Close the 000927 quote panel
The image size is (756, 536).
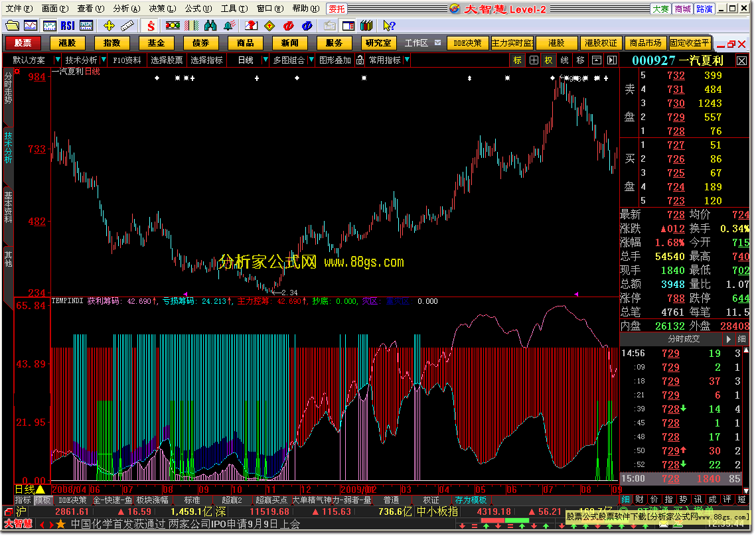(741, 61)
